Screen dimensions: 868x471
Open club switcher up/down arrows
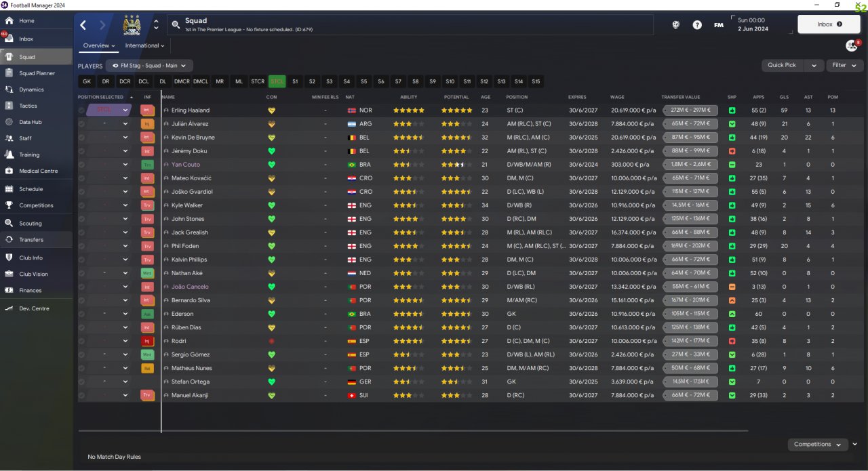coord(156,25)
